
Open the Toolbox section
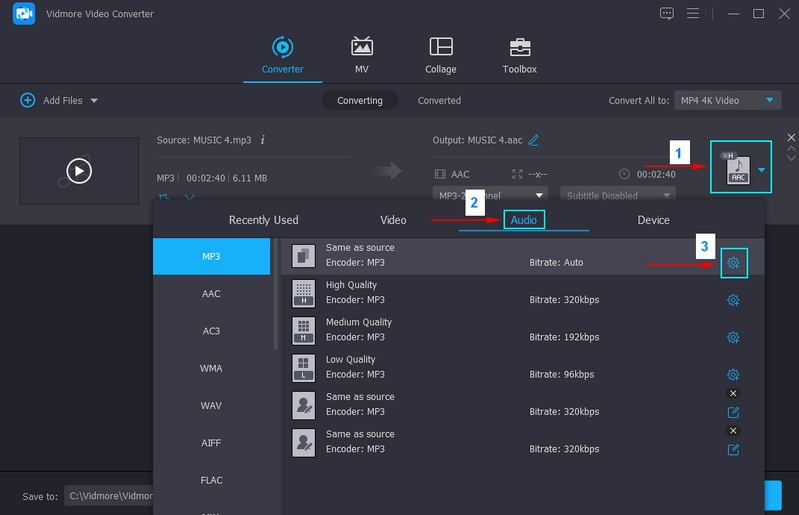tap(519, 47)
